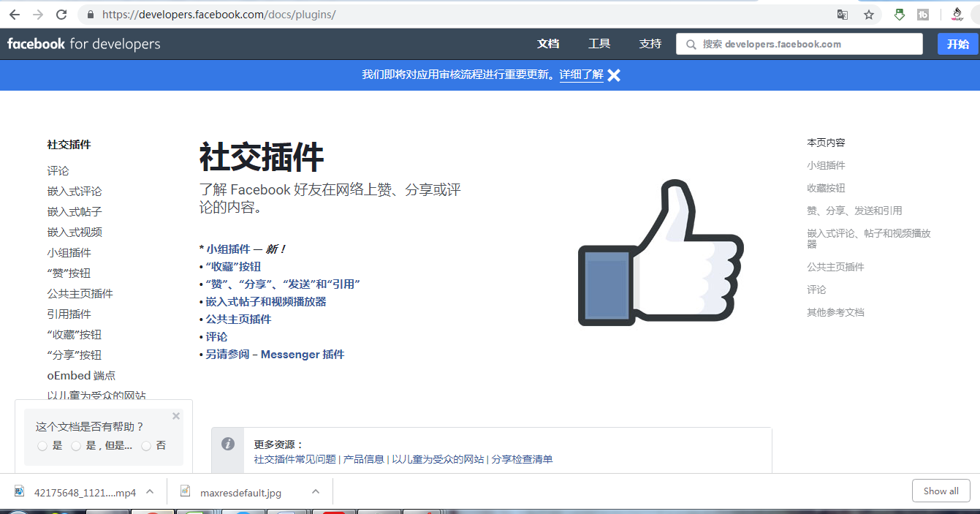Jump to 其他参考文档 in page contents
Viewport: 980px width, 514px height.
[835, 312]
